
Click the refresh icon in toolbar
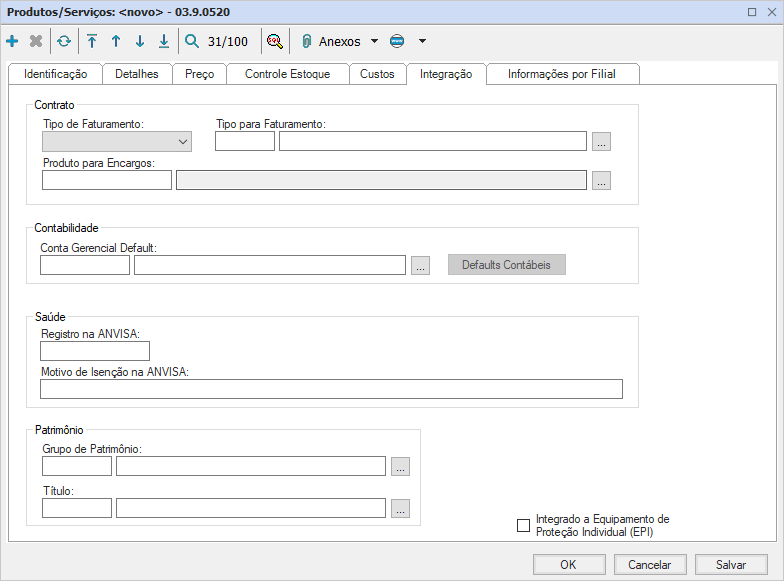pyautogui.click(x=64, y=42)
